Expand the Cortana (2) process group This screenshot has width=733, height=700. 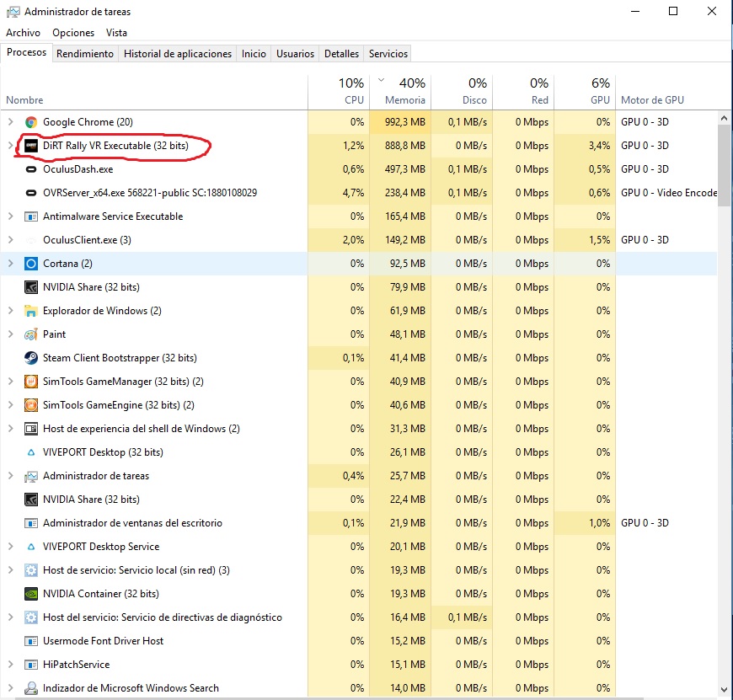pos(11,264)
